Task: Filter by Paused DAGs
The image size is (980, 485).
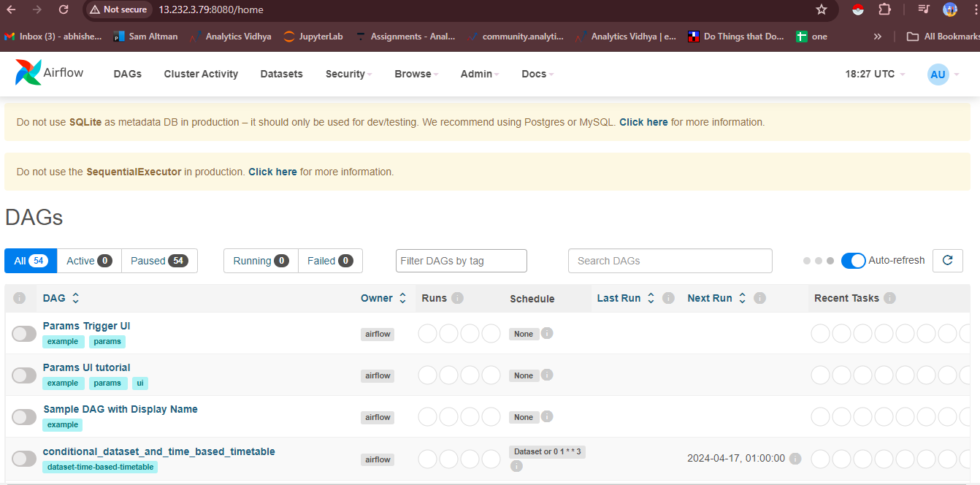Action: (159, 261)
